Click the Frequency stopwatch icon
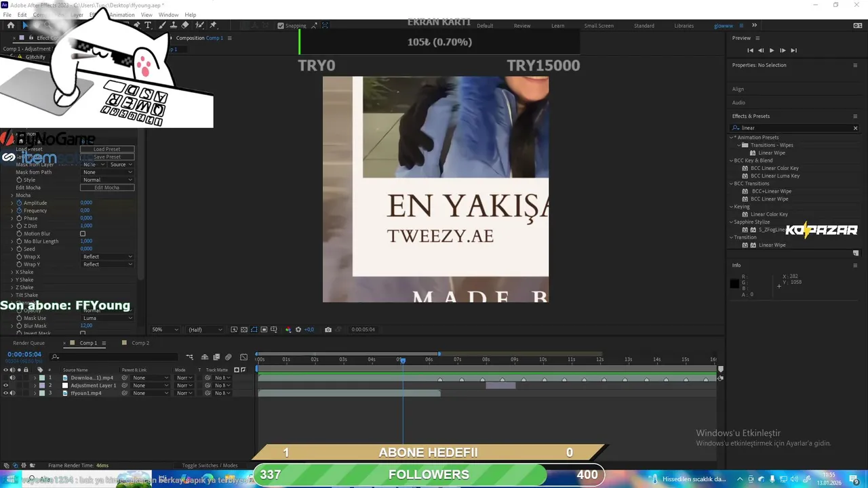This screenshot has width=868, height=488. coord(19,210)
